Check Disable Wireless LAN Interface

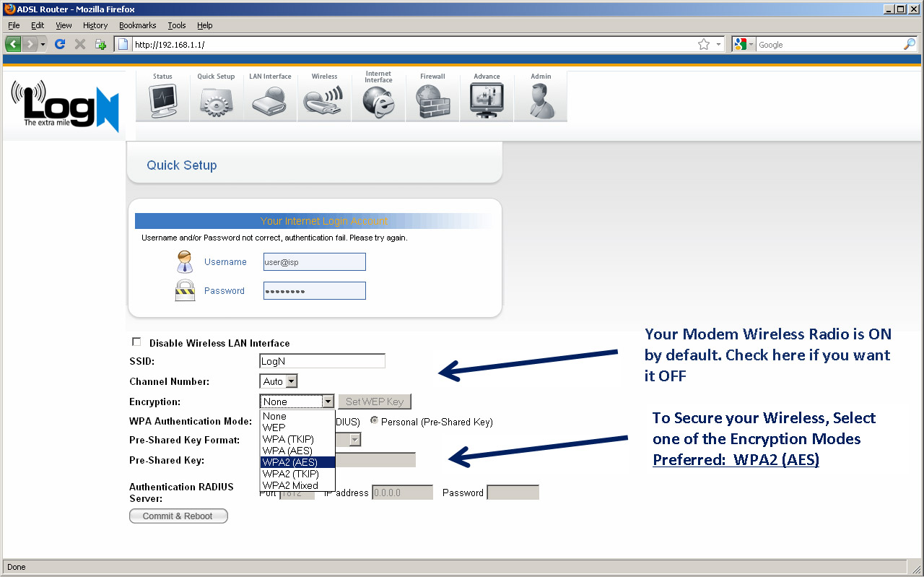point(136,342)
